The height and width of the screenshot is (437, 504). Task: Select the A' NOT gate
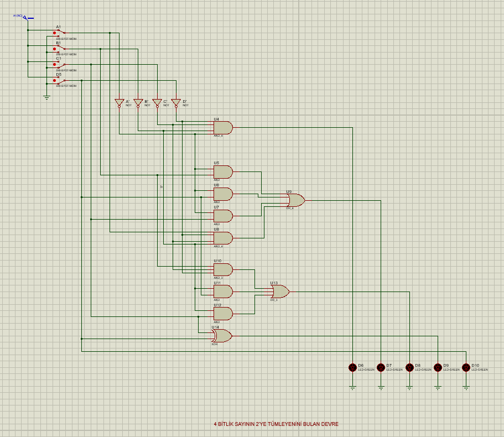(119, 103)
